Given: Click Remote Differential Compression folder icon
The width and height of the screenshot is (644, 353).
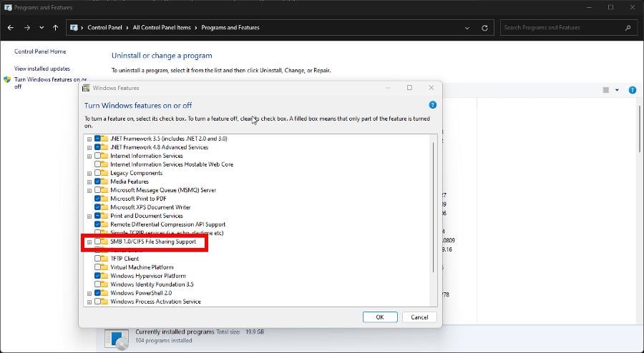Looking at the screenshot, I should (104, 224).
